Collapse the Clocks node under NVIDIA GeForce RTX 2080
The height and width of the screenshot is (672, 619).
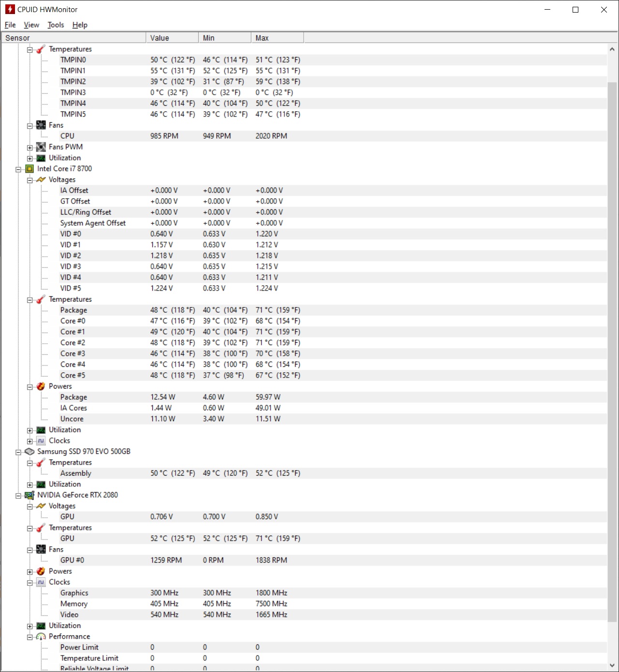tap(30, 583)
